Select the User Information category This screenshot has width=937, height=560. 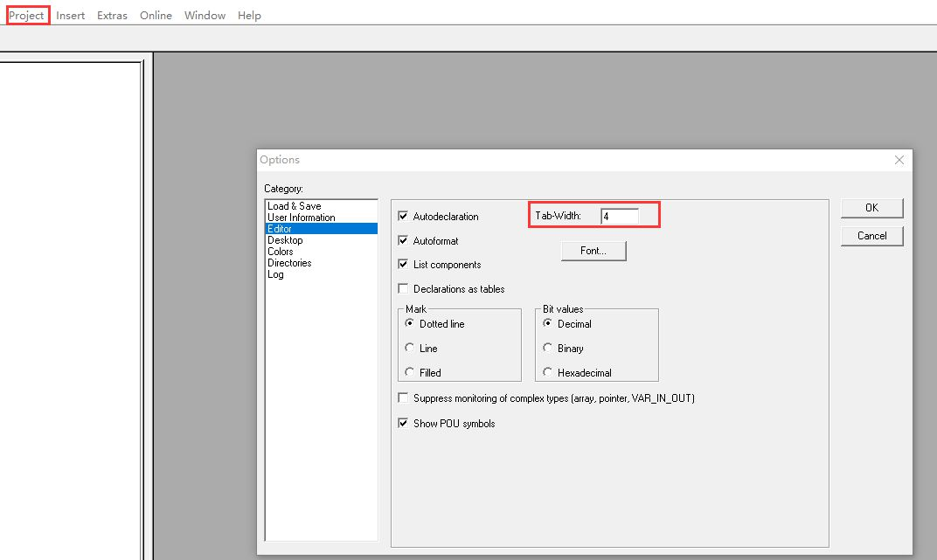pos(321,218)
